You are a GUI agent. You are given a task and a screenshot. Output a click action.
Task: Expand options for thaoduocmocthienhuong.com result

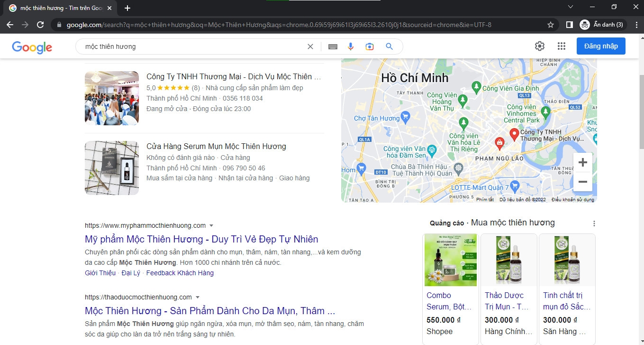pyautogui.click(x=197, y=297)
